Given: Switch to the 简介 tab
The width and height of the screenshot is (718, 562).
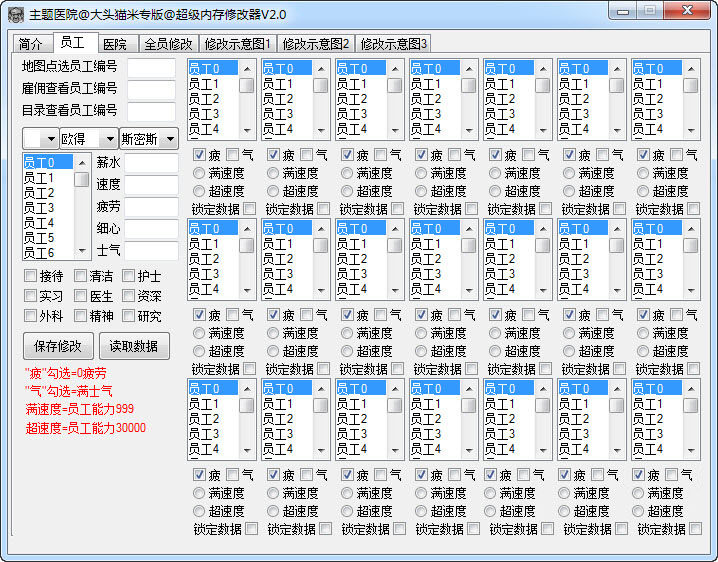Looking at the screenshot, I should (x=31, y=44).
